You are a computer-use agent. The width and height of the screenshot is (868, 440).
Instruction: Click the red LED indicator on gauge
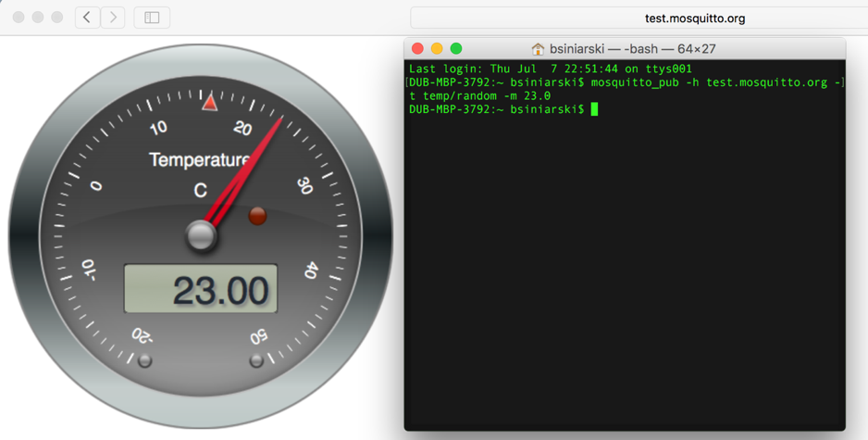[x=257, y=216]
